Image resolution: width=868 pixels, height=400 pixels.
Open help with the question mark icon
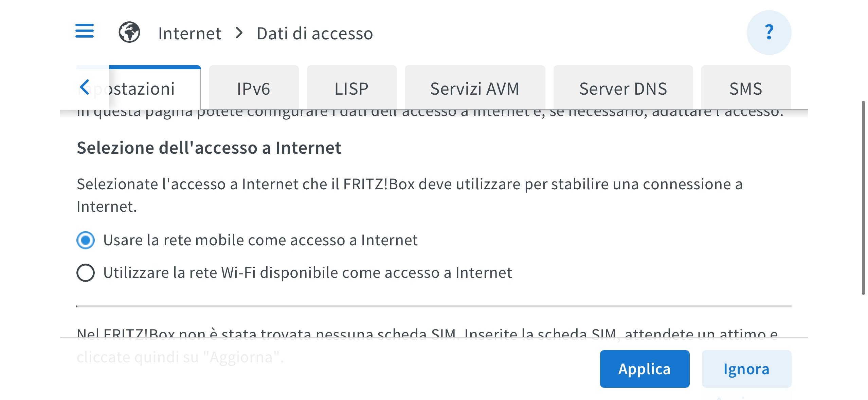tap(768, 33)
